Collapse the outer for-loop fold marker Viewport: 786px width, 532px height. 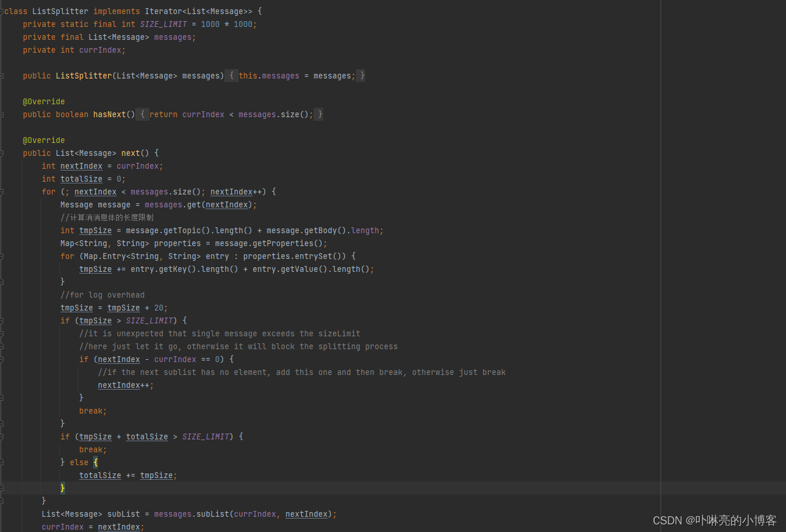(2, 192)
